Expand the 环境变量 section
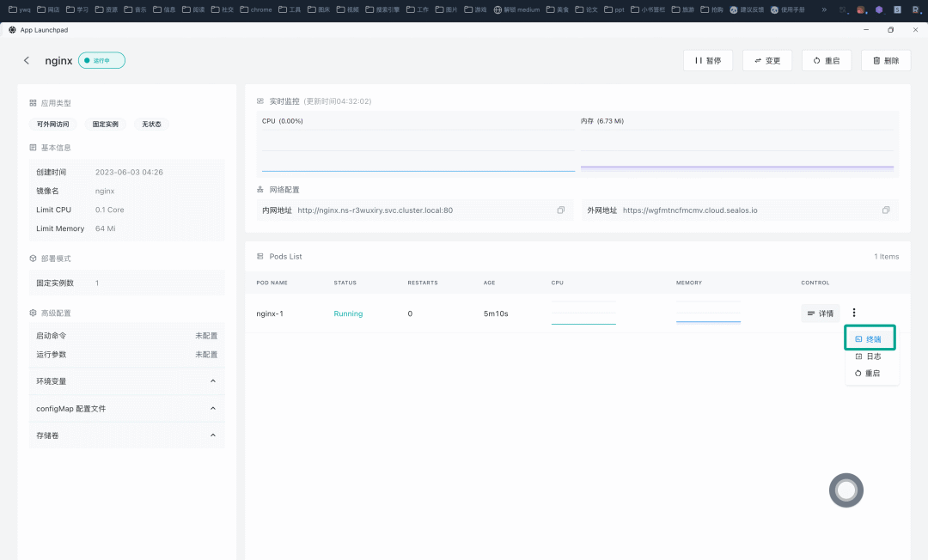Image resolution: width=928 pixels, height=560 pixels. tap(126, 381)
